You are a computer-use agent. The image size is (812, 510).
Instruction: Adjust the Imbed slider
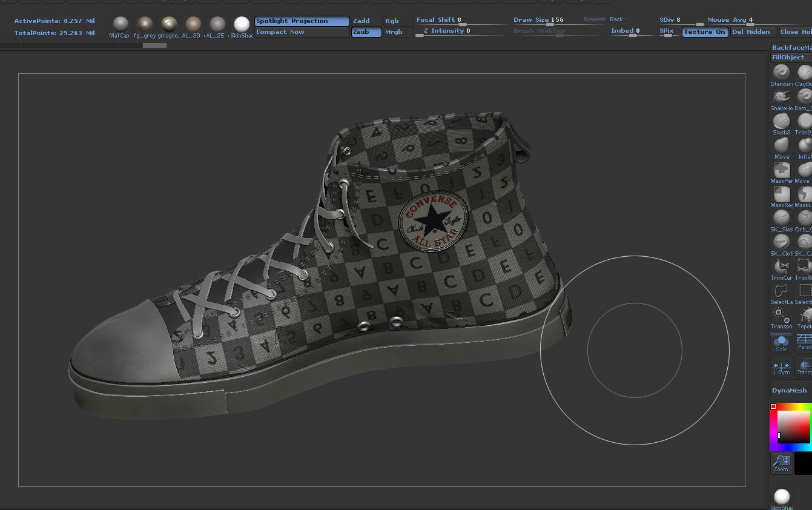point(632,32)
